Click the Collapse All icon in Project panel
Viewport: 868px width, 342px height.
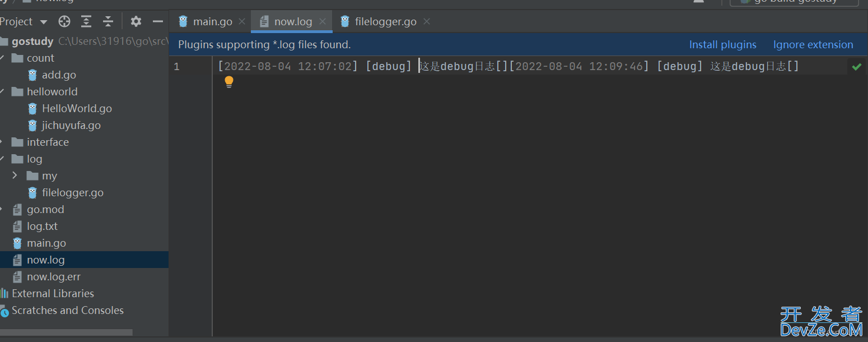[108, 22]
